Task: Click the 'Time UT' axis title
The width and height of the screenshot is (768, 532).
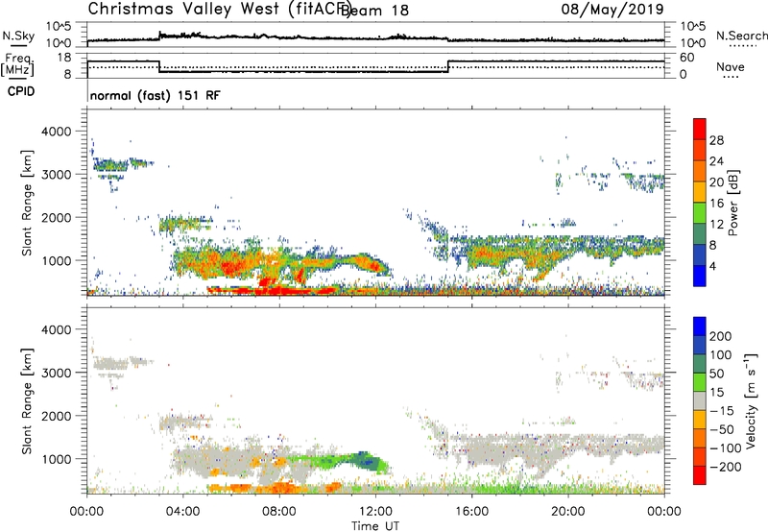Action: coord(375,525)
